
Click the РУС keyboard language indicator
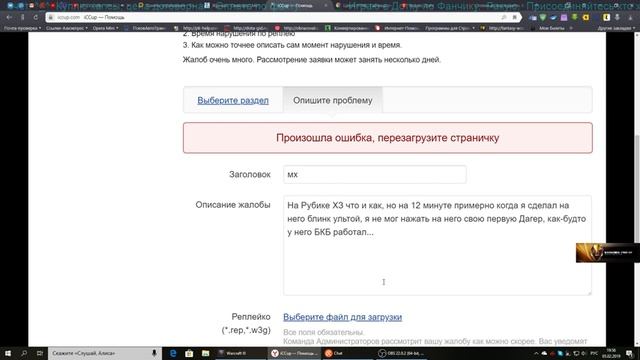[594, 353]
